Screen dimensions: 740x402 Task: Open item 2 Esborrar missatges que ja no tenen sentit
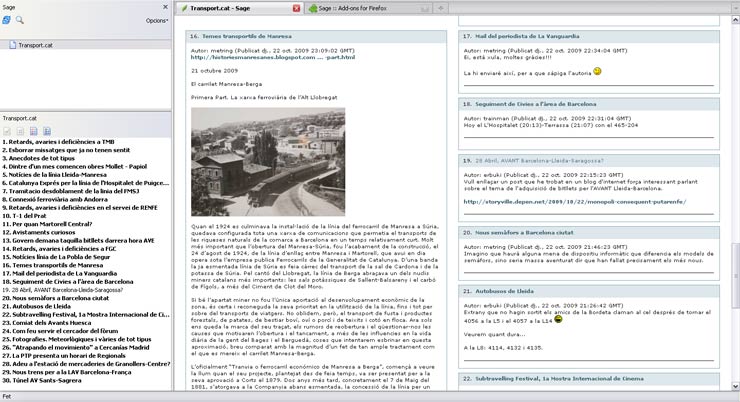66,150
